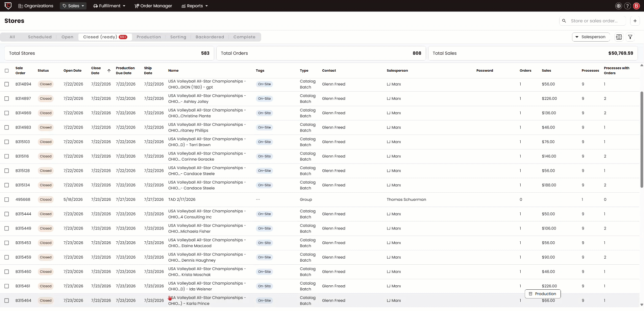Switch to the Production tab

(x=149, y=37)
